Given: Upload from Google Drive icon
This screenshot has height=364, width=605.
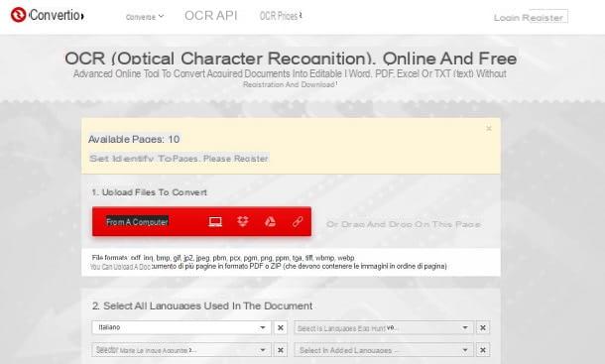Looking at the screenshot, I should 270,221.
